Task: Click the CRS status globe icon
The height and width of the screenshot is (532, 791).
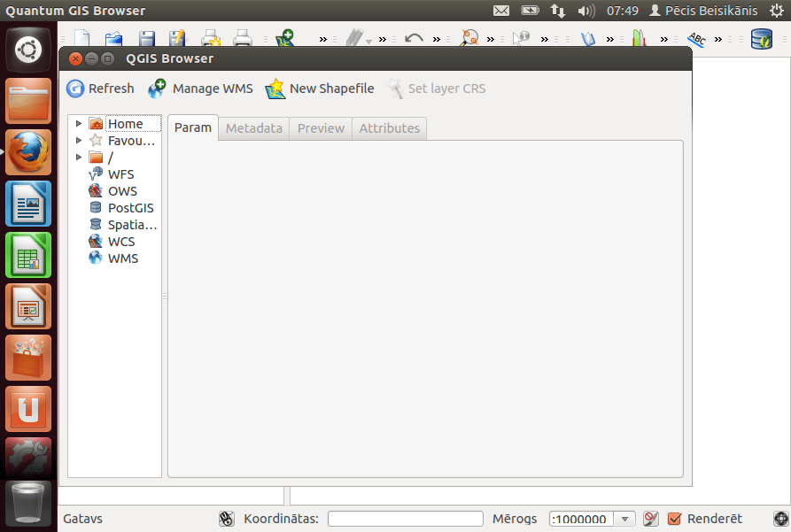Action: tap(781, 519)
